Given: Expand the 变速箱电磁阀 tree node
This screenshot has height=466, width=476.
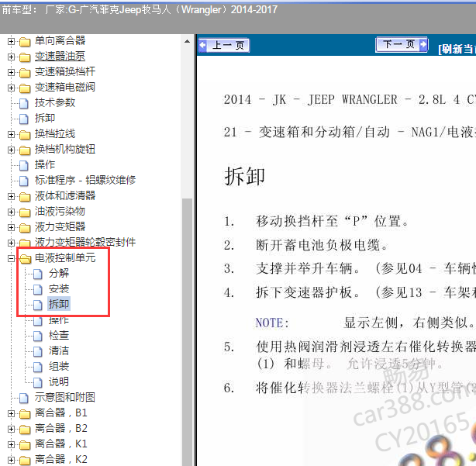Looking at the screenshot, I should point(11,88).
